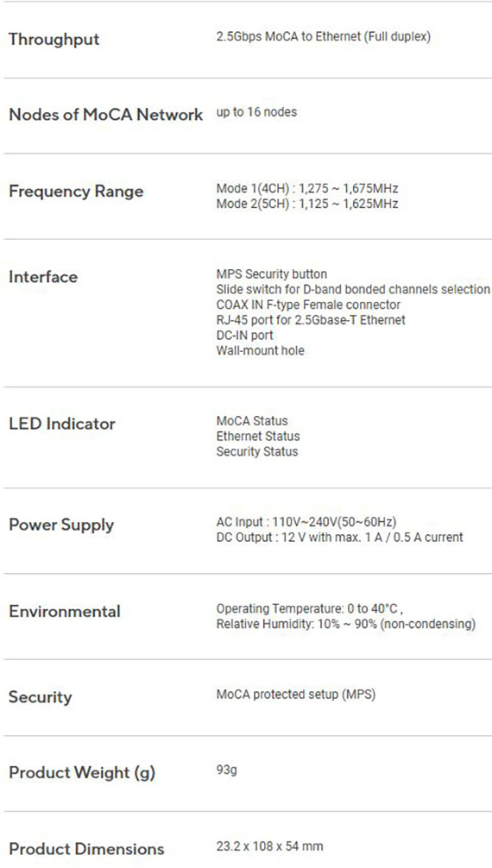The image size is (492, 868).
Task: Click the Relative Humidity specification line
Action: click(346, 624)
